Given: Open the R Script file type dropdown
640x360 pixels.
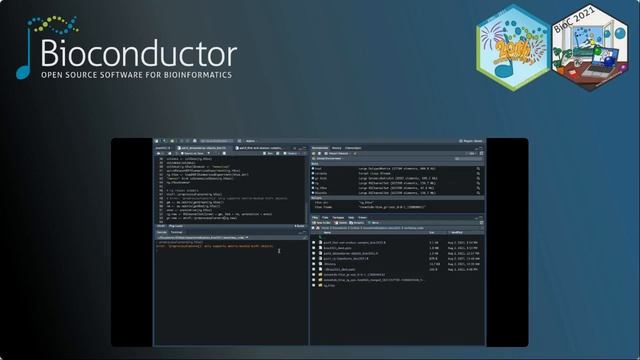Looking at the screenshot, I should pos(299,226).
